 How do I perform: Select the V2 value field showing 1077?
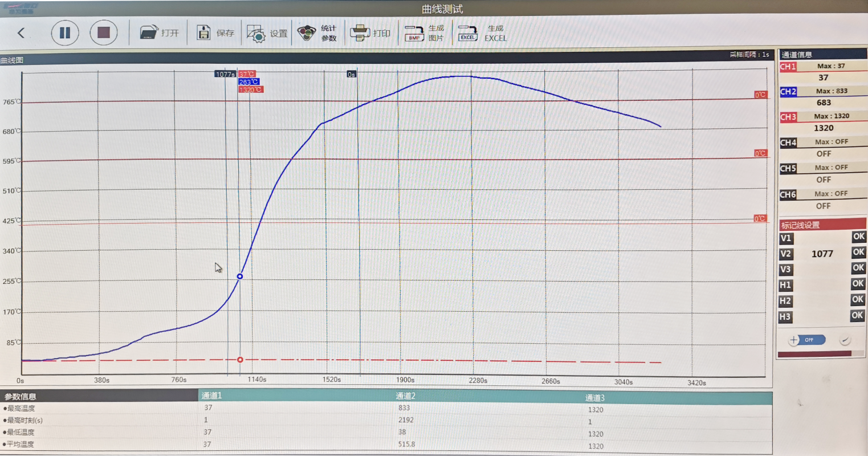pyautogui.click(x=822, y=254)
